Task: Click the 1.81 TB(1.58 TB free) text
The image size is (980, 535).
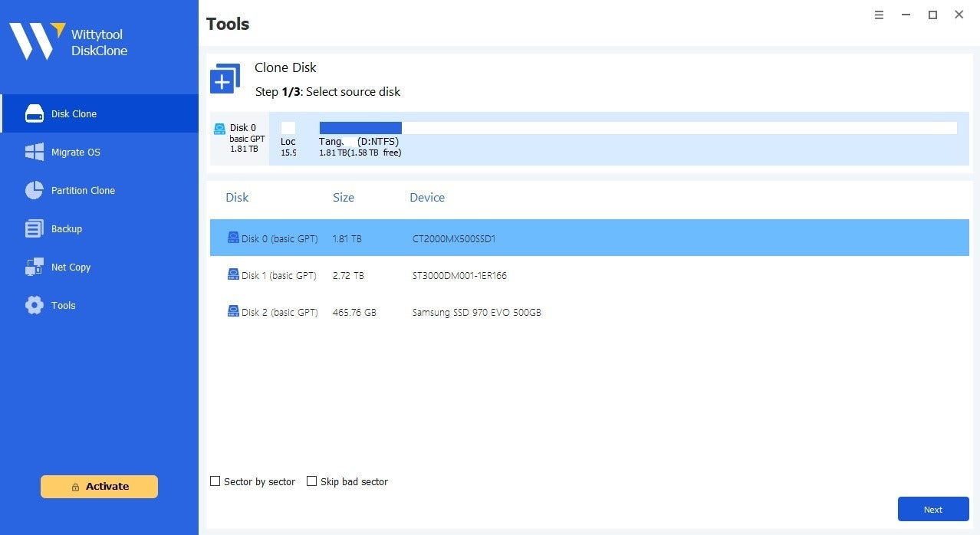Action: point(360,153)
